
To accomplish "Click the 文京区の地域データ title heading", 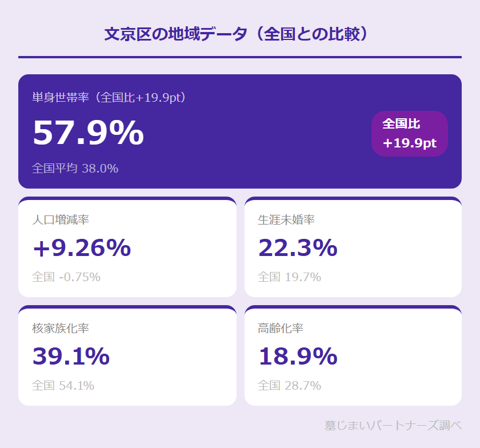I will click(x=239, y=34).
